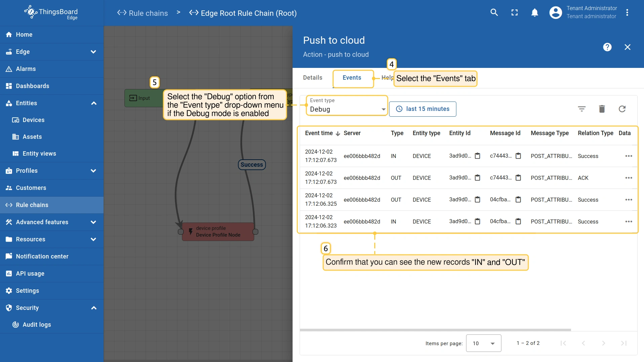Select the Events tab
Screen dimensions: 644x362
coord(352,78)
